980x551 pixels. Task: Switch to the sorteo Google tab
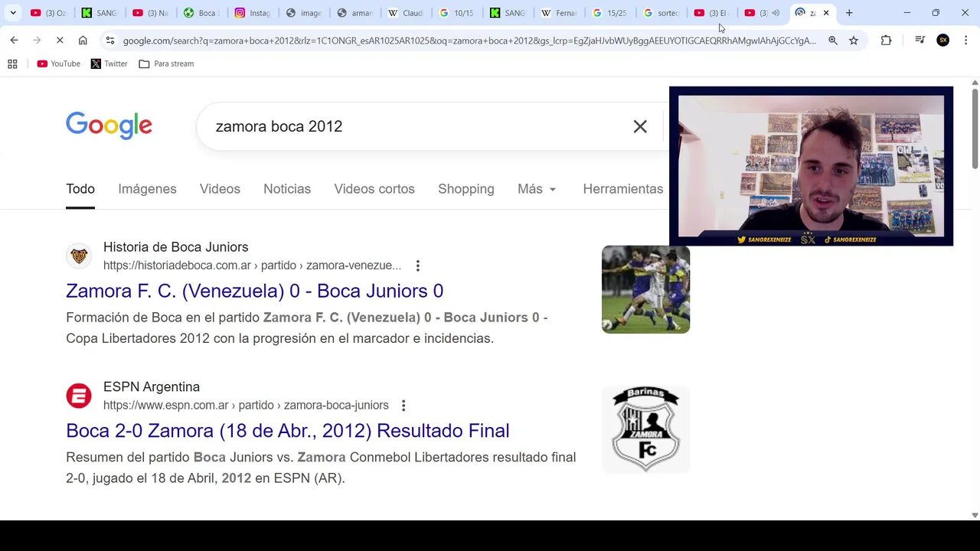pyautogui.click(x=661, y=13)
